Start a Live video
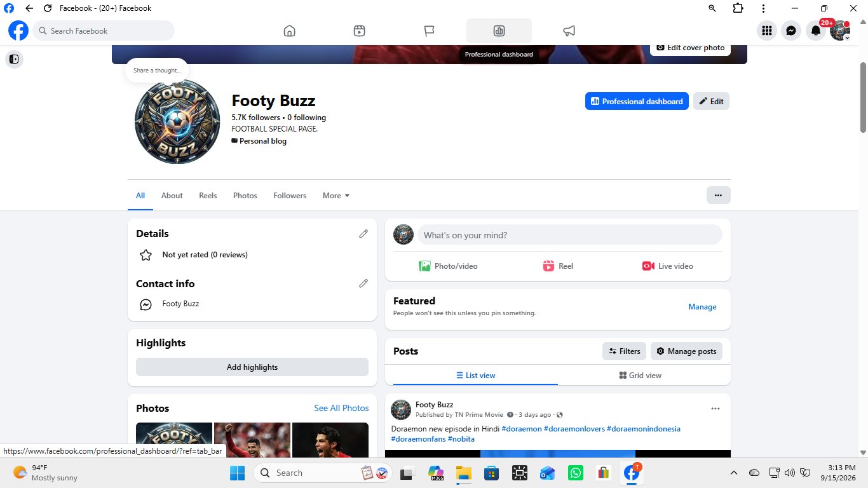 [667, 266]
